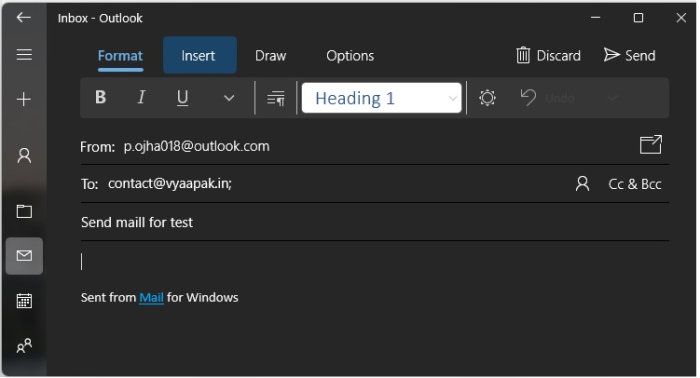
Task: Toggle Italic formatting
Action: [142, 97]
